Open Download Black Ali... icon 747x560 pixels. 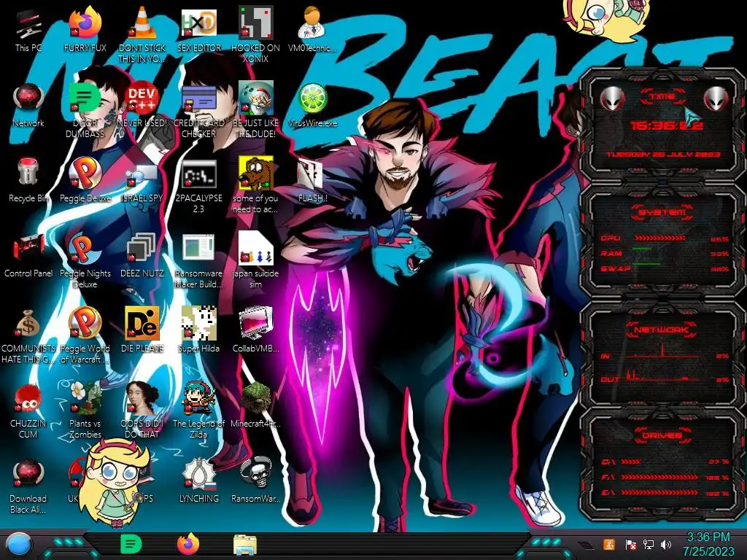(28, 486)
